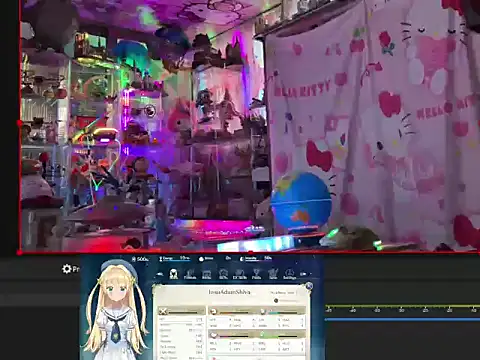Select the character silhouette tab in game menu
Viewport: 480px width, 360px height.
coord(173,274)
